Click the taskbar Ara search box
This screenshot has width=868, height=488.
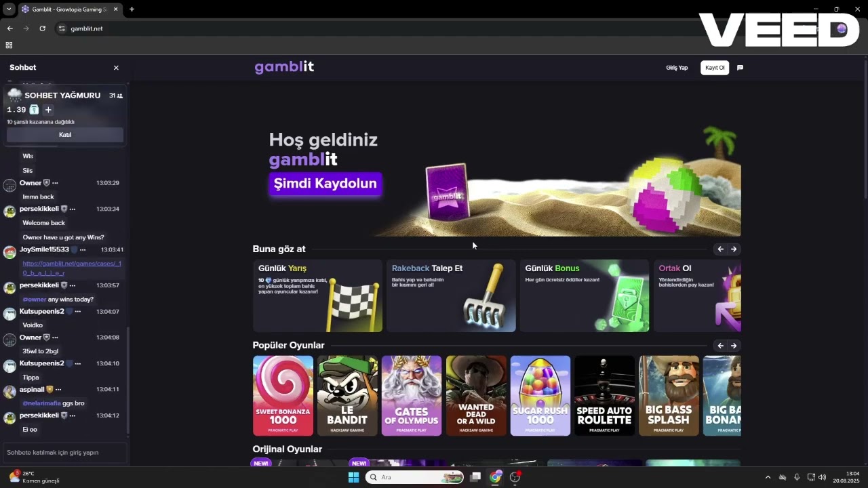(414, 477)
